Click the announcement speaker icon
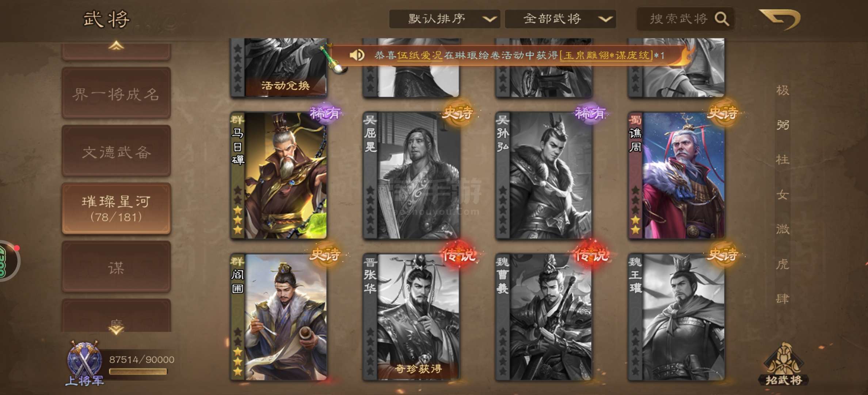 point(357,55)
